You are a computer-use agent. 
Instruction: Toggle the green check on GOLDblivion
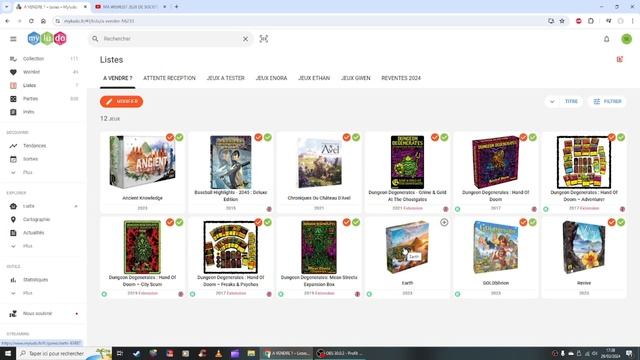533,222
